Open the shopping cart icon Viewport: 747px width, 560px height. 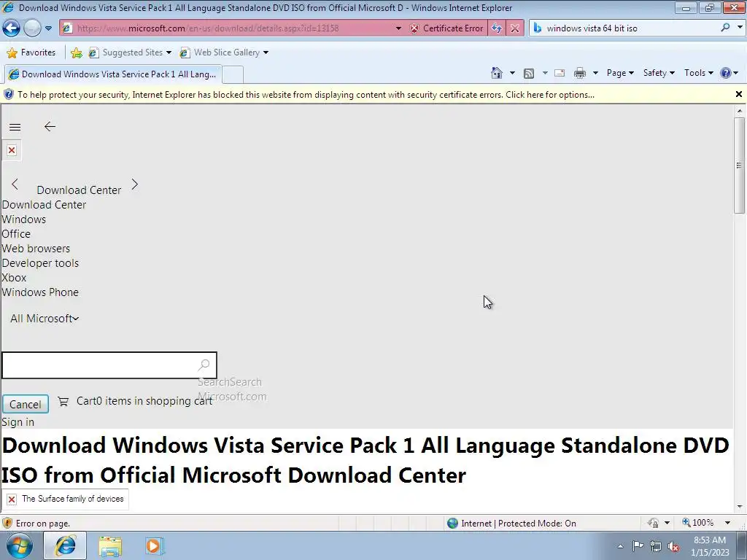click(x=63, y=402)
